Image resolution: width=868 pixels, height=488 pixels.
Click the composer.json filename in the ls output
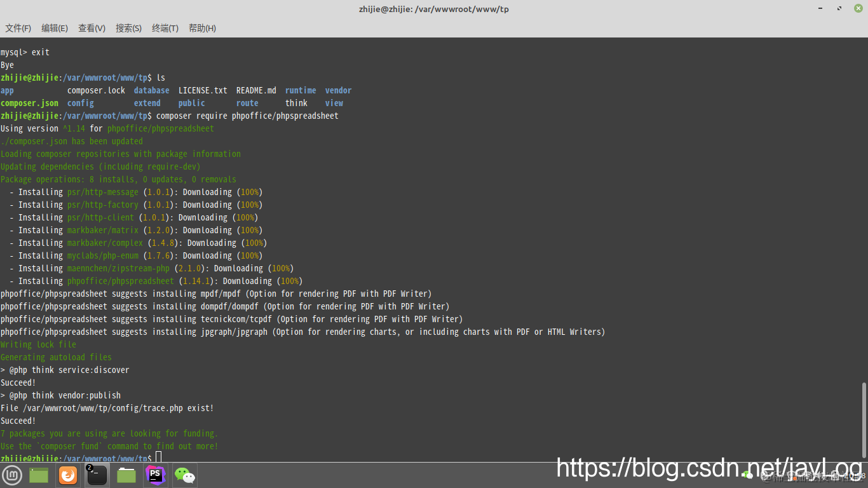coord(29,103)
